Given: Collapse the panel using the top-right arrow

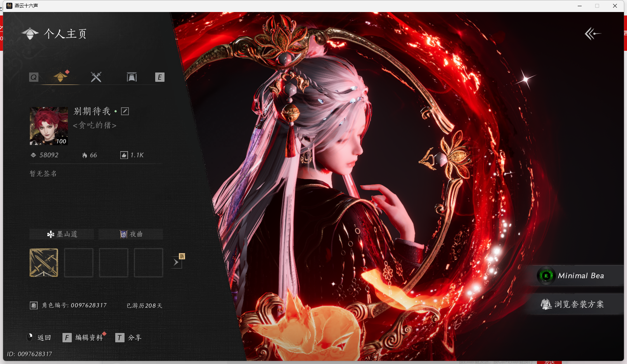Looking at the screenshot, I should pyautogui.click(x=592, y=34).
